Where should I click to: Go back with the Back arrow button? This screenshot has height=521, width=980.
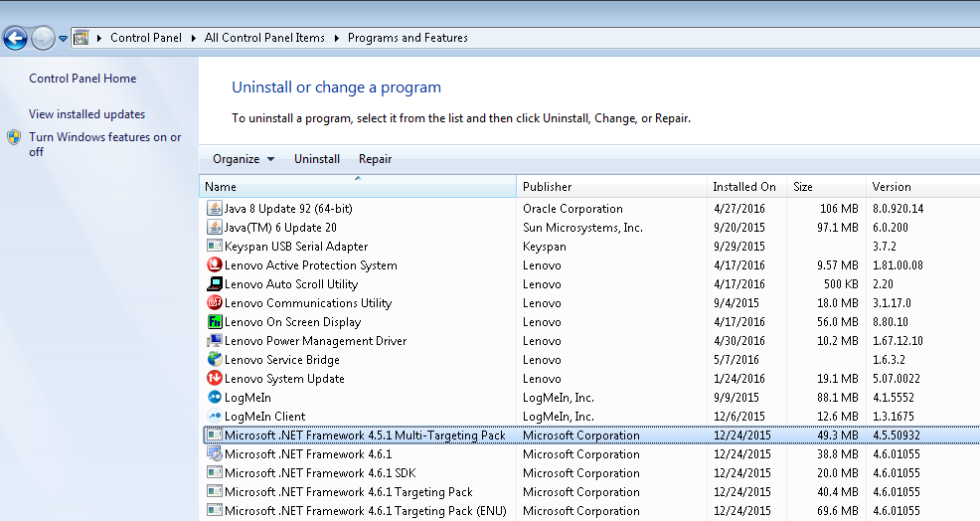click(15, 38)
